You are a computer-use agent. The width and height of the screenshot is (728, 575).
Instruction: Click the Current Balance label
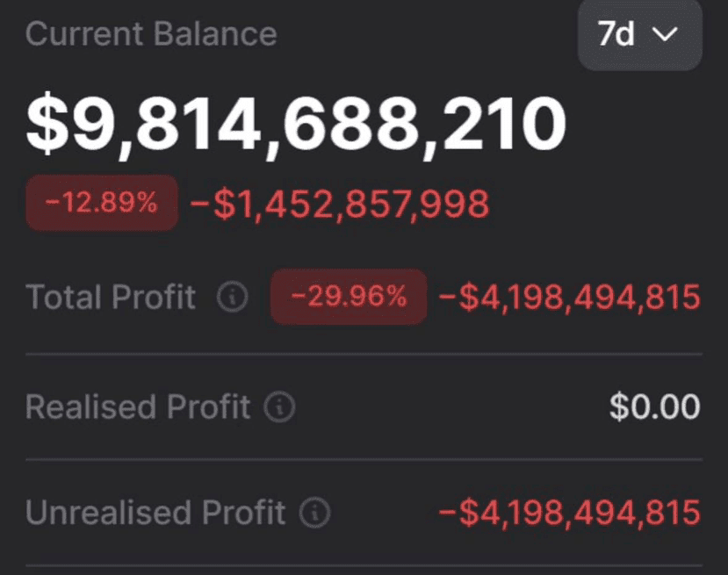(x=151, y=34)
